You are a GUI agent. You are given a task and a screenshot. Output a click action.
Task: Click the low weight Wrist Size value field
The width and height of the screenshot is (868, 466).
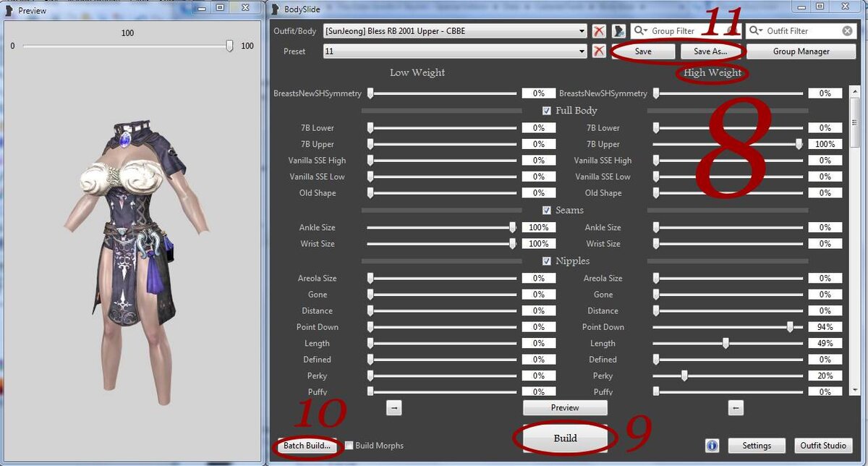coord(539,244)
